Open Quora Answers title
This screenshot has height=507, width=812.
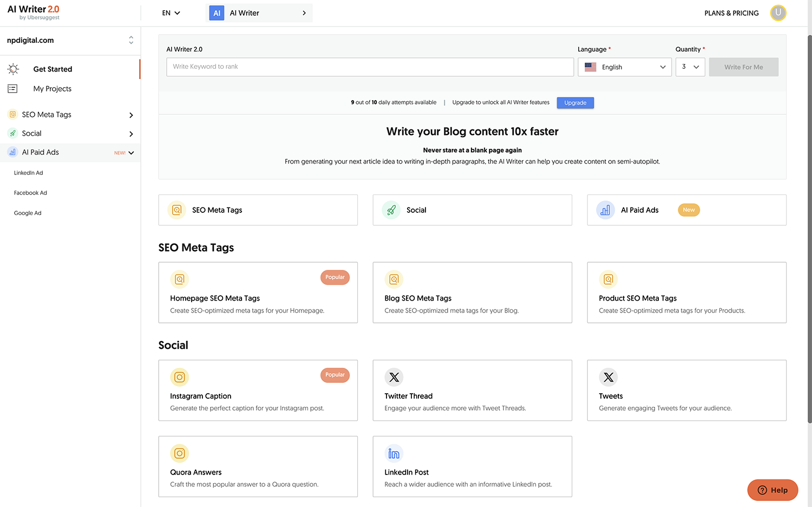pyautogui.click(x=195, y=472)
